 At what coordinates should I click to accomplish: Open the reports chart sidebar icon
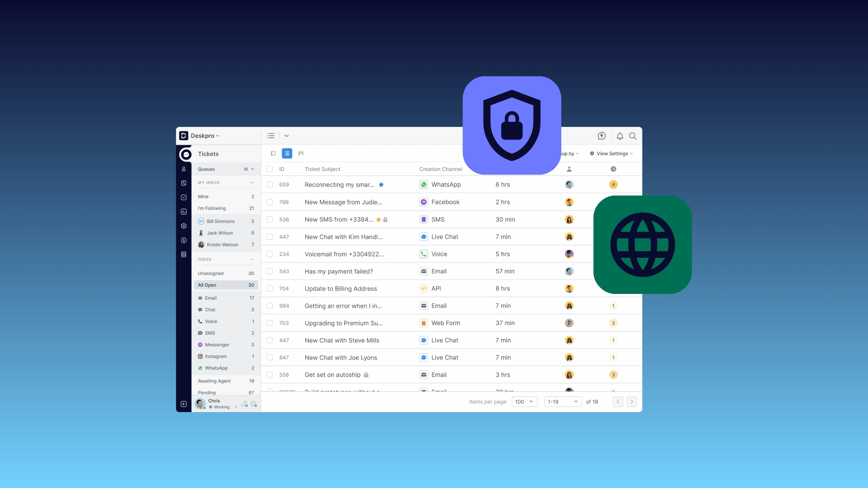pyautogui.click(x=184, y=212)
